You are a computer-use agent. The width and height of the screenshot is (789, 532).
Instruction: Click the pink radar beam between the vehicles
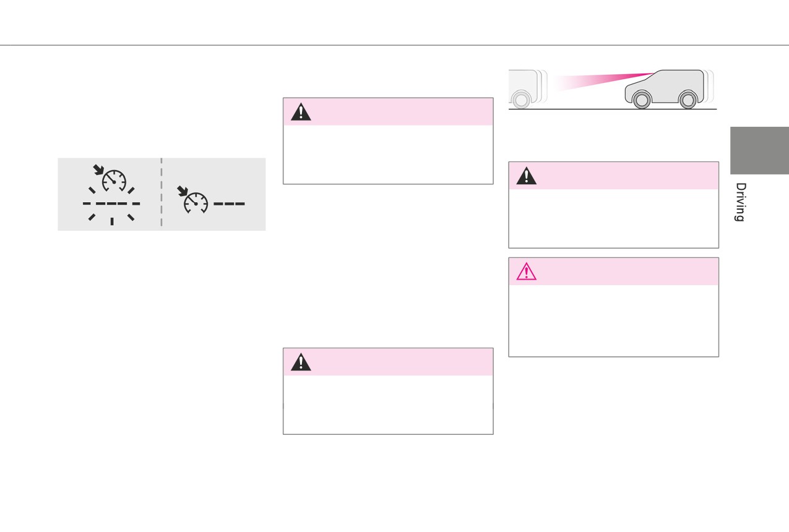600,82
